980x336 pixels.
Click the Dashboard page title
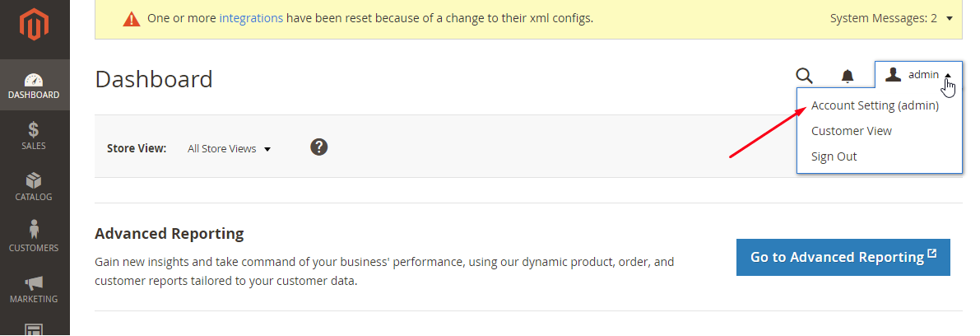click(x=154, y=79)
